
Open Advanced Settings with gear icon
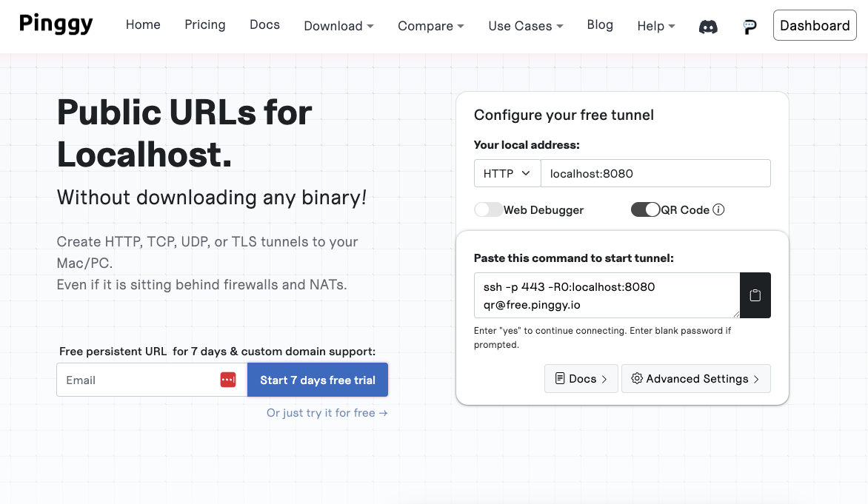coord(695,379)
